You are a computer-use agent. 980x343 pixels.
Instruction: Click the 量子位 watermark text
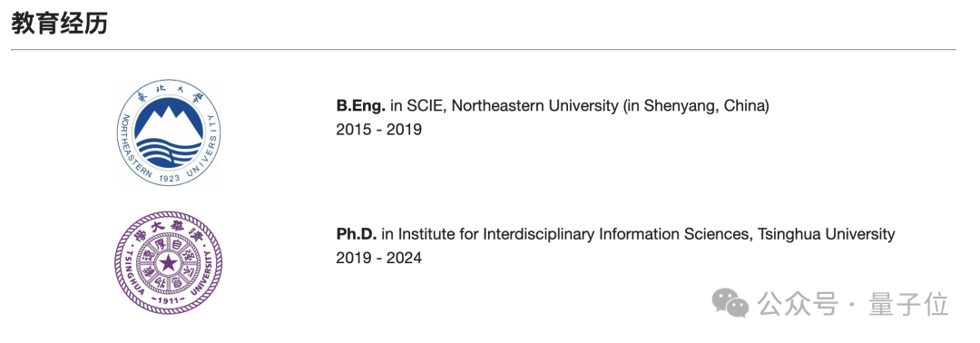pyautogui.click(x=908, y=304)
